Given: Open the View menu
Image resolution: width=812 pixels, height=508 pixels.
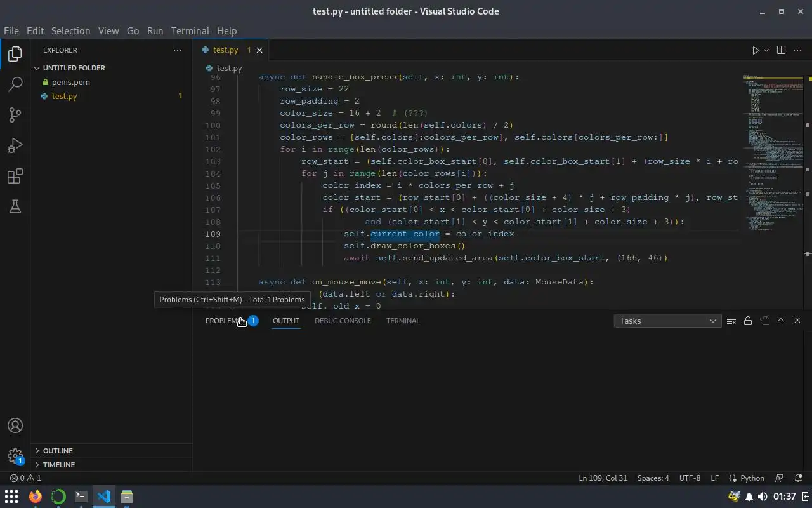Looking at the screenshot, I should click(x=108, y=30).
